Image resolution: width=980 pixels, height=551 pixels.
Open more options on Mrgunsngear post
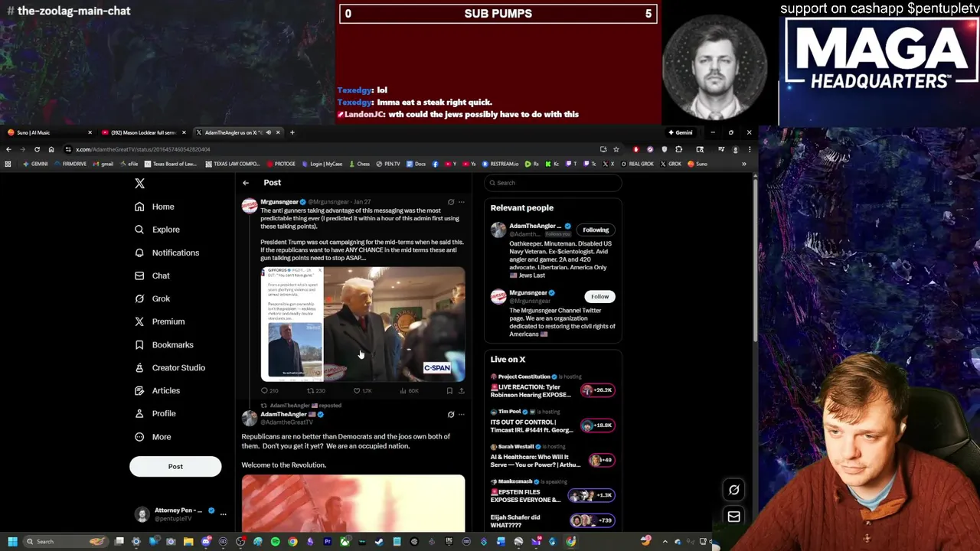461,202
